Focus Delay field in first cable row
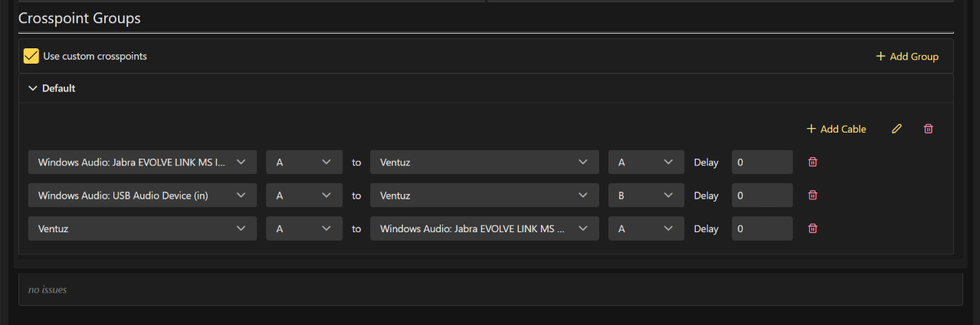980x325 pixels. [762, 162]
